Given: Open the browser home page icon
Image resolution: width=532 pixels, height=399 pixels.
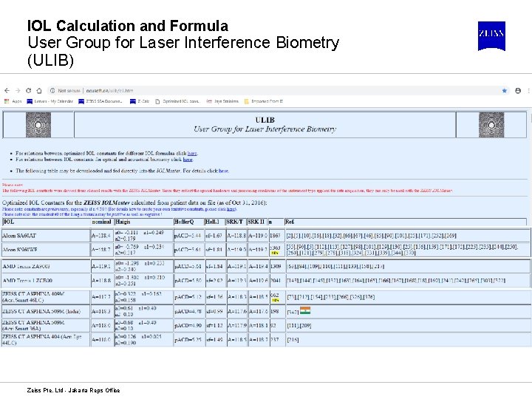Looking at the screenshot, I should [x=39, y=91].
